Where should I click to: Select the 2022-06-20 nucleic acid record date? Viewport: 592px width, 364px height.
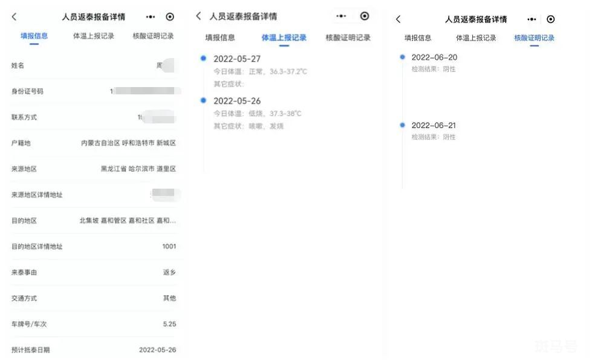pyautogui.click(x=434, y=57)
